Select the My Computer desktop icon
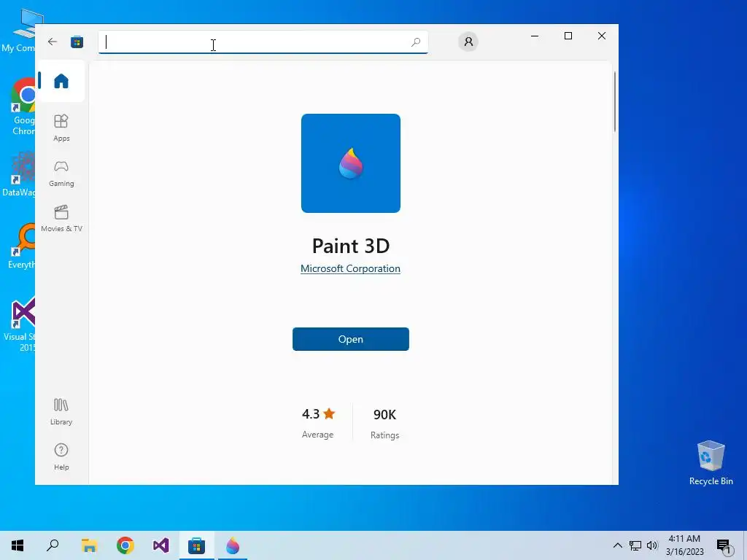The height and width of the screenshot is (560, 747). (19, 31)
